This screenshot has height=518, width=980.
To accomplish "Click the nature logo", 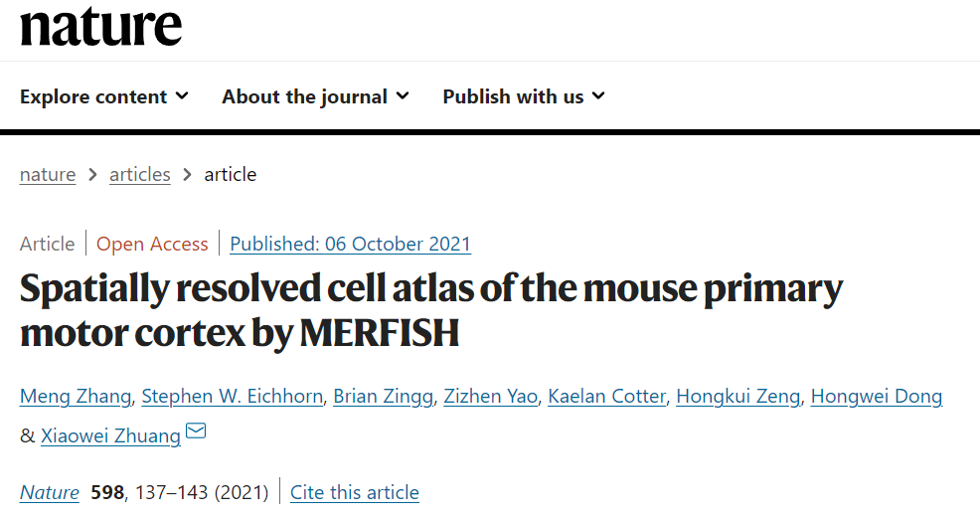I will (100, 26).
